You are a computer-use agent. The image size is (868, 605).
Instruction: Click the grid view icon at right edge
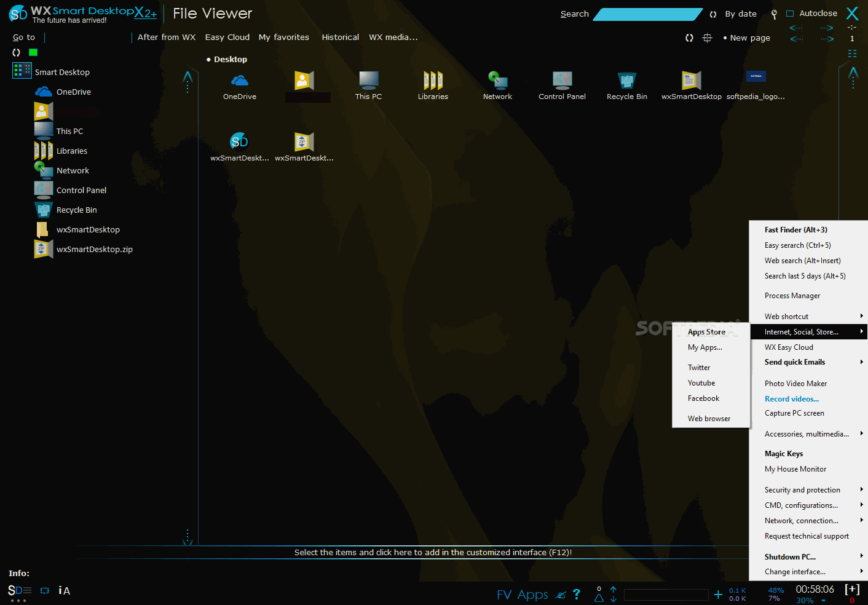pos(852,53)
